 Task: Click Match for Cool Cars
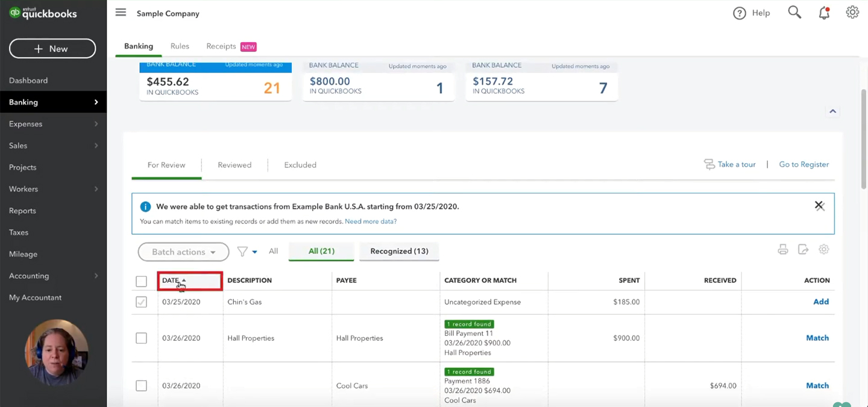point(817,385)
